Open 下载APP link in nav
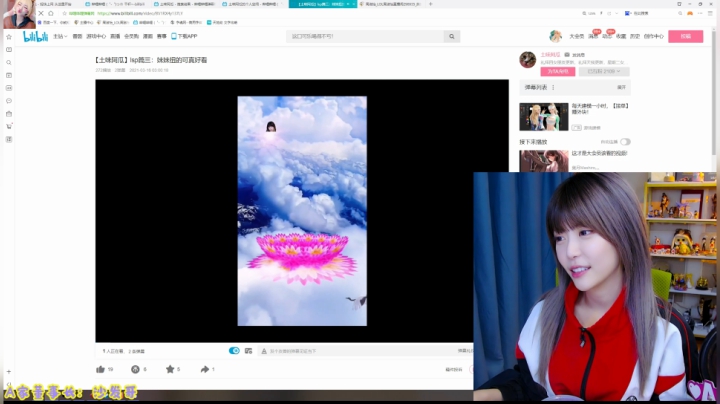The image size is (720, 404). pyautogui.click(x=184, y=36)
